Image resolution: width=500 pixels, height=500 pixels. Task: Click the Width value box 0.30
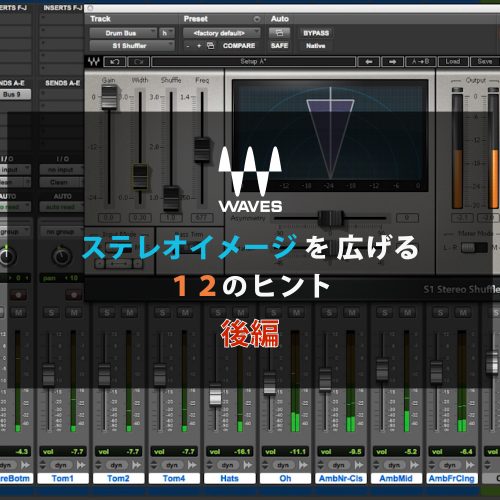click(x=140, y=218)
